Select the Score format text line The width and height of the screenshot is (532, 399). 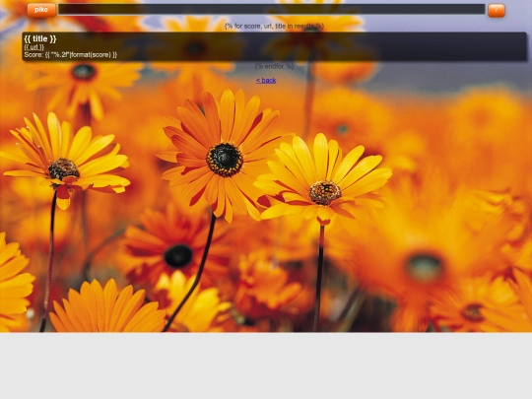tap(71, 54)
